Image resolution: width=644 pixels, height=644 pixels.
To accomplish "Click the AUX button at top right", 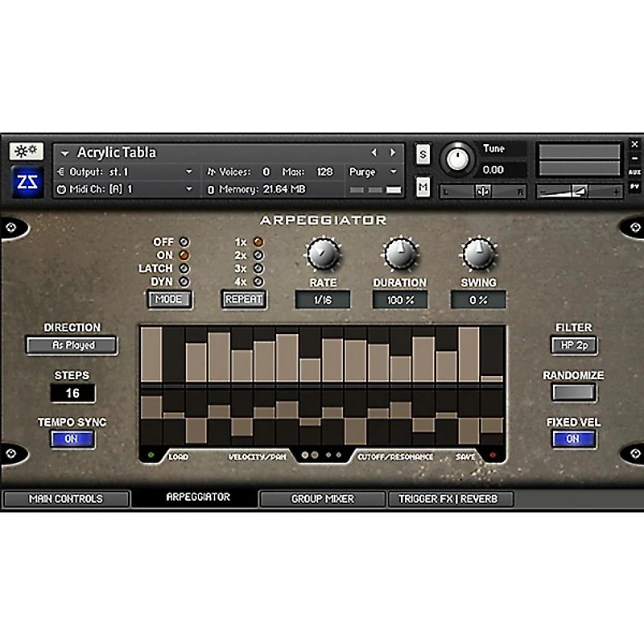I will coord(634,172).
